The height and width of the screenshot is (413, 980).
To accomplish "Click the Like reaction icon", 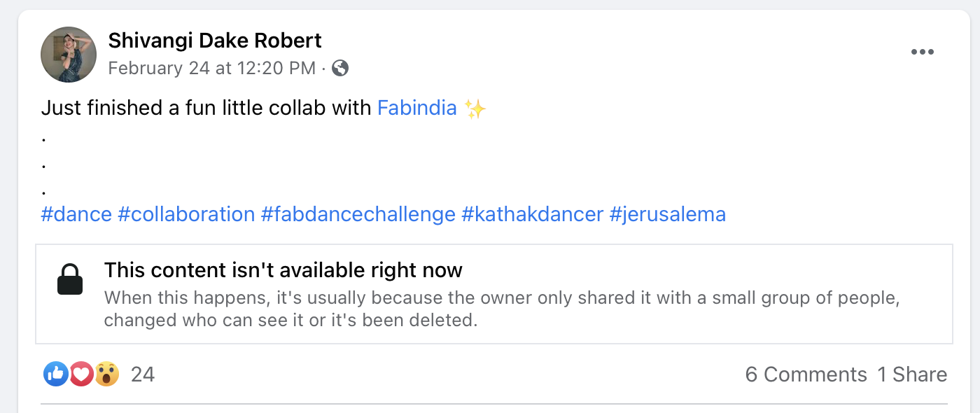I will tap(56, 374).
